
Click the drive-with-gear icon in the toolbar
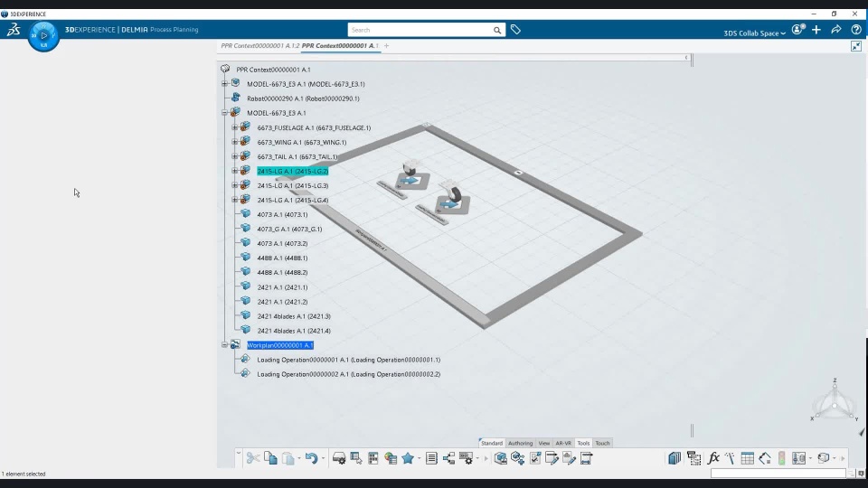[339, 458]
